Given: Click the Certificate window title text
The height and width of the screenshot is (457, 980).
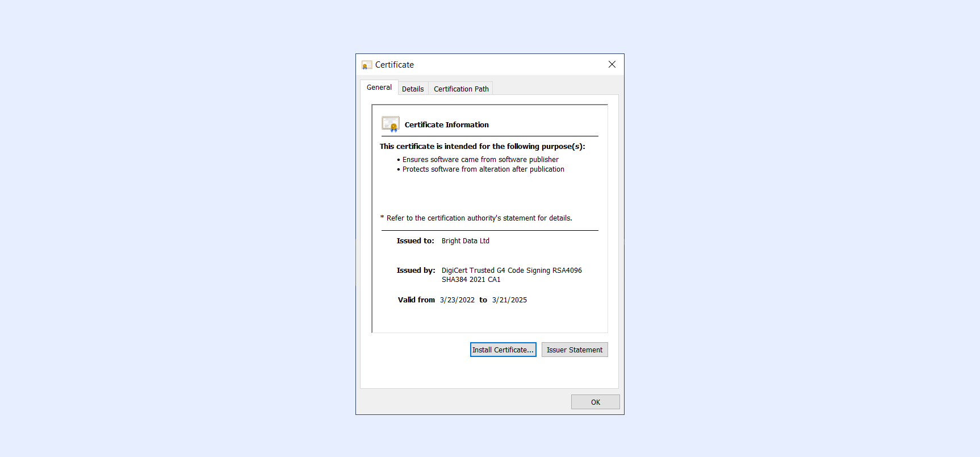Looking at the screenshot, I should [x=395, y=65].
